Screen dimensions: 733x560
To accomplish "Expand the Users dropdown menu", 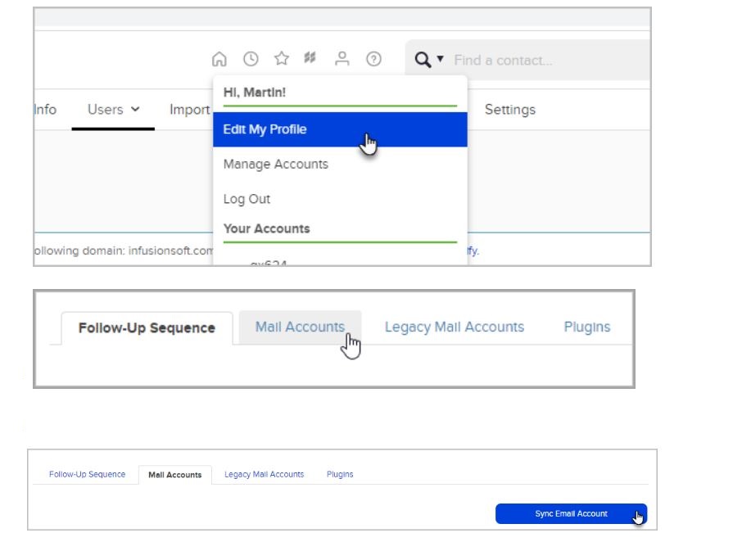I will (x=113, y=110).
